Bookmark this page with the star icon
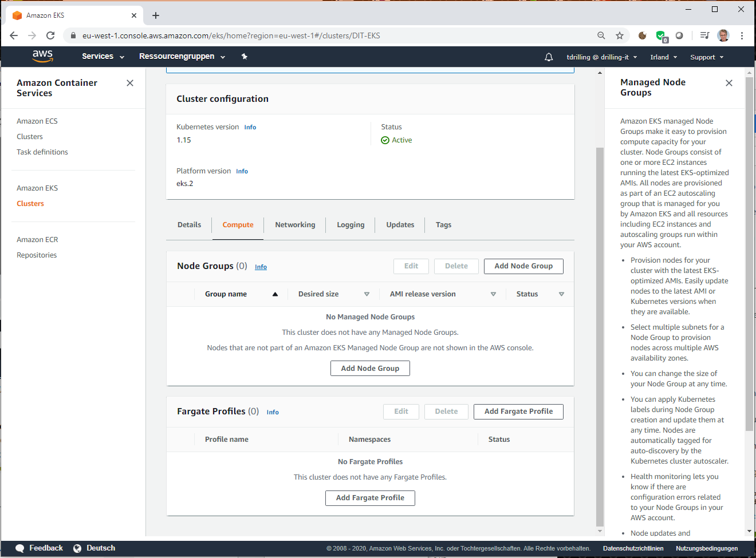The height and width of the screenshot is (558, 756). 620,35
